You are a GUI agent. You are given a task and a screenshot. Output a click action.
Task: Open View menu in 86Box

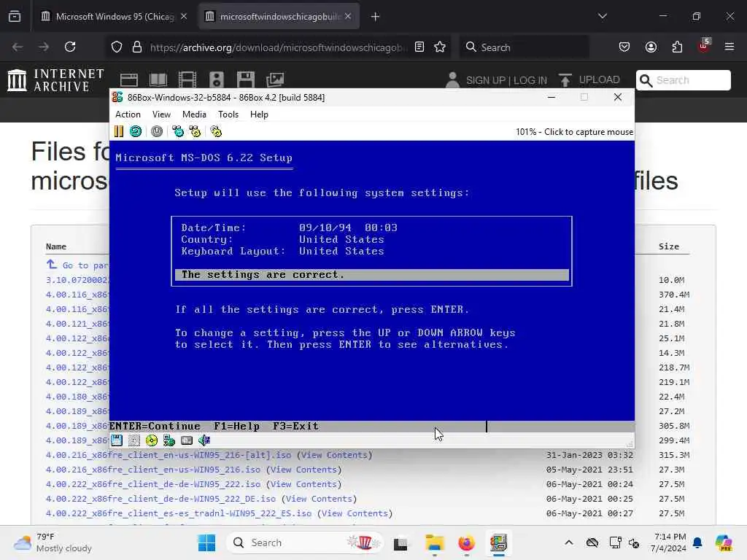[x=161, y=114]
